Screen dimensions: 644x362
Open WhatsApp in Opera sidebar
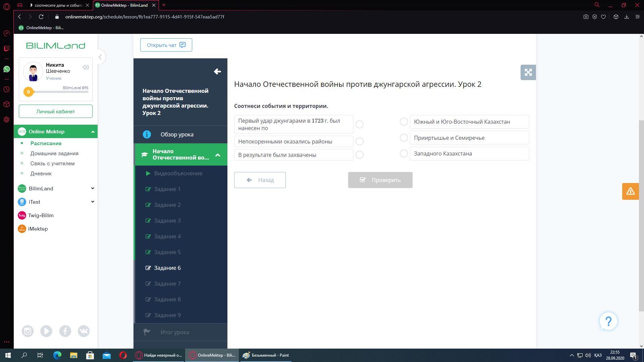(6, 69)
